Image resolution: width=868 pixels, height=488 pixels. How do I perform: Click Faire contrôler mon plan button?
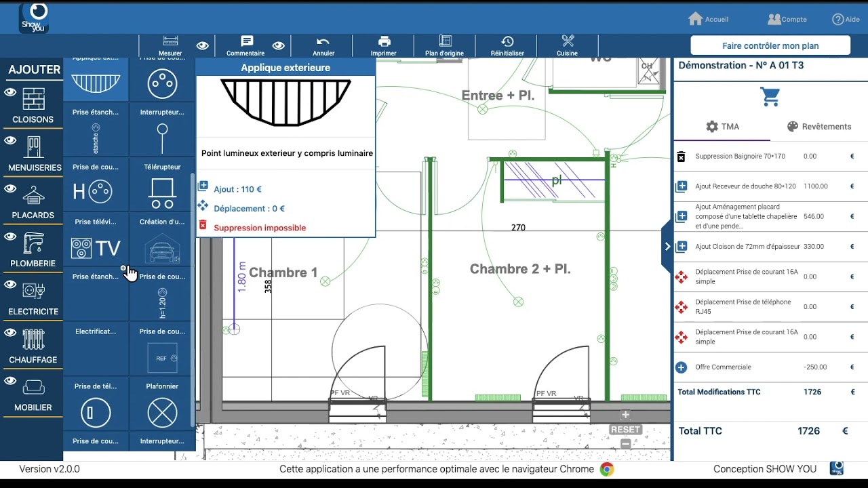[x=770, y=45]
